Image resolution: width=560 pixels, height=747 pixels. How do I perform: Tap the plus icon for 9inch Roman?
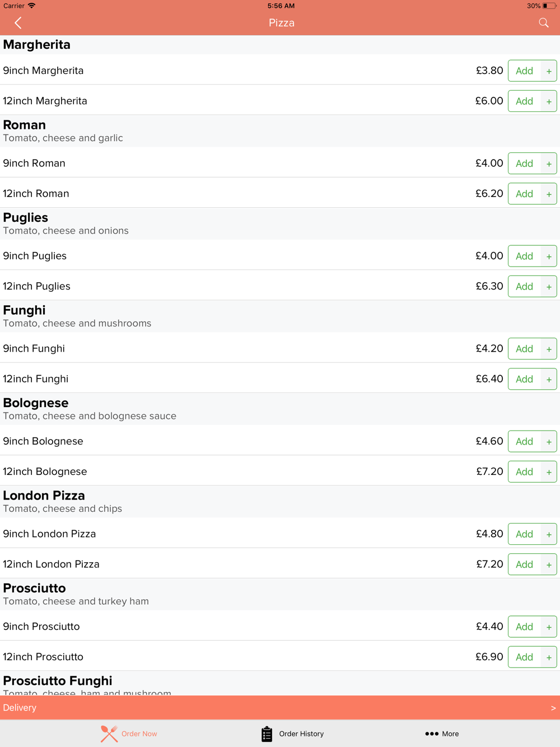[x=549, y=164]
